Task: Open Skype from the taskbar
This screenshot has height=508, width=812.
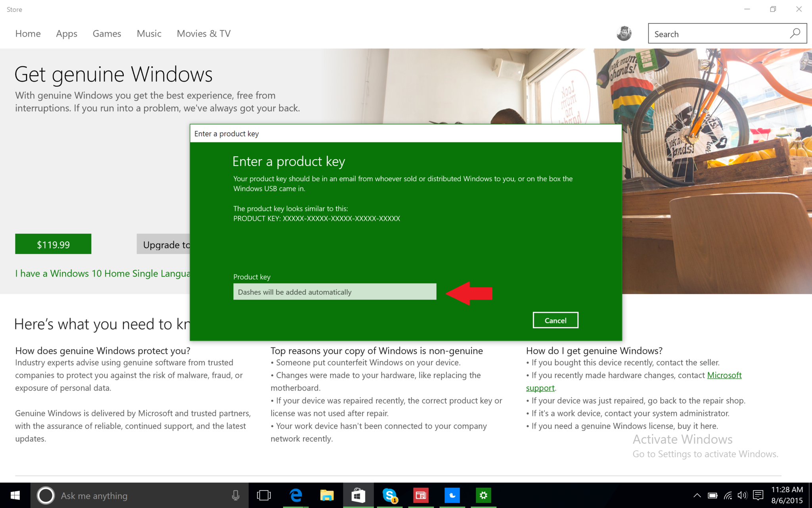Action: coord(390,495)
